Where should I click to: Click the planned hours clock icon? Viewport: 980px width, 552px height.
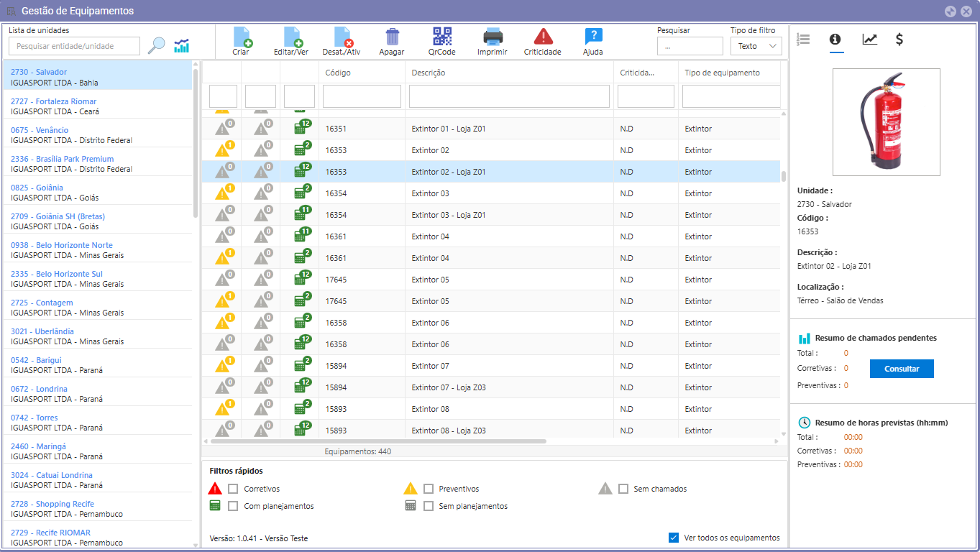[805, 423]
